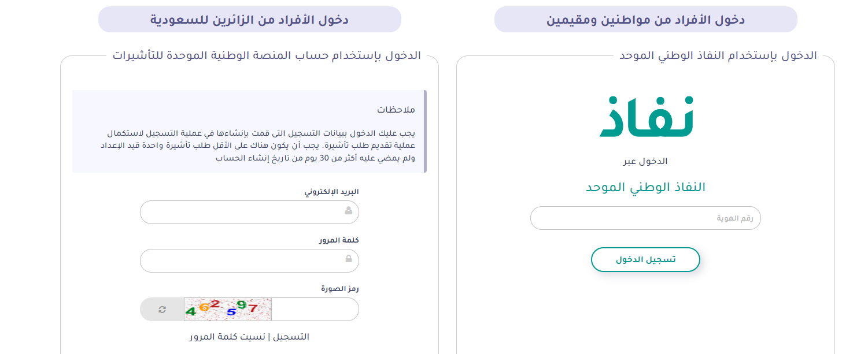This screenshot has height=354, width=868.
Task: Click the user icon in the email field
Action: click(349, 211)
